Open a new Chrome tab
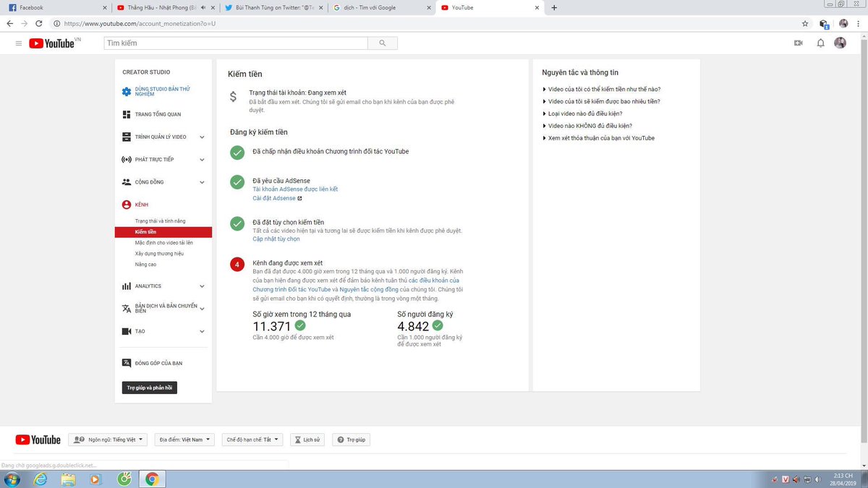Viewport: 868px width, 488px height. (554, 8)
